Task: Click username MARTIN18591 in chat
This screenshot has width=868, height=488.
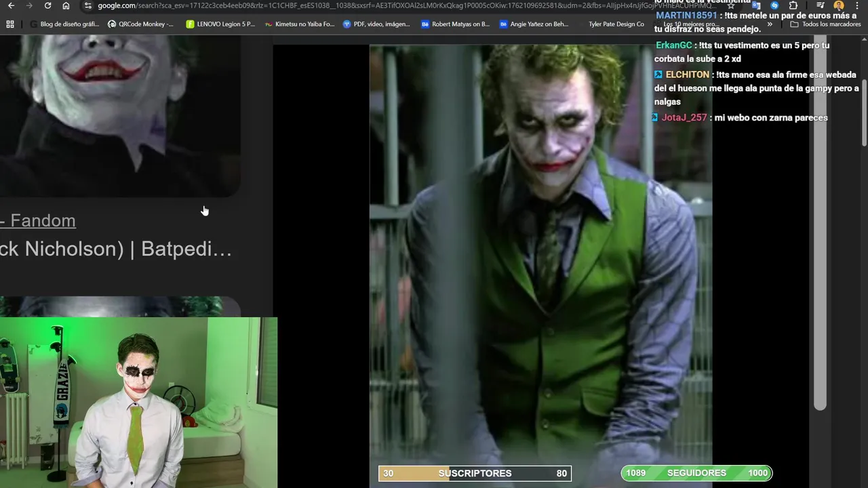Action: pyautogui.click(x=686, y=16)
